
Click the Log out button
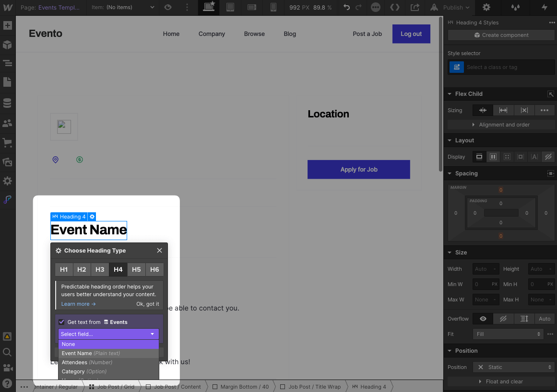[x=411, y=34]
